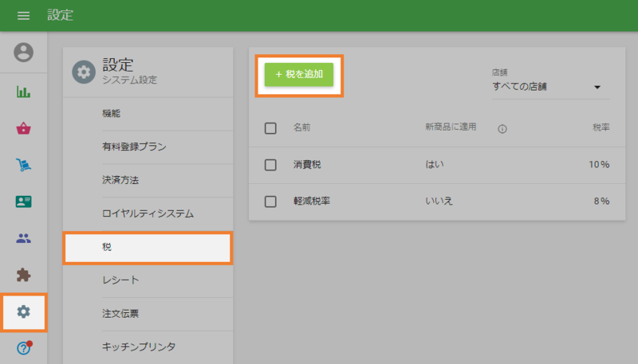Open the help question mark icon
The height and width of the screenshot is (364, 638).
24,347
